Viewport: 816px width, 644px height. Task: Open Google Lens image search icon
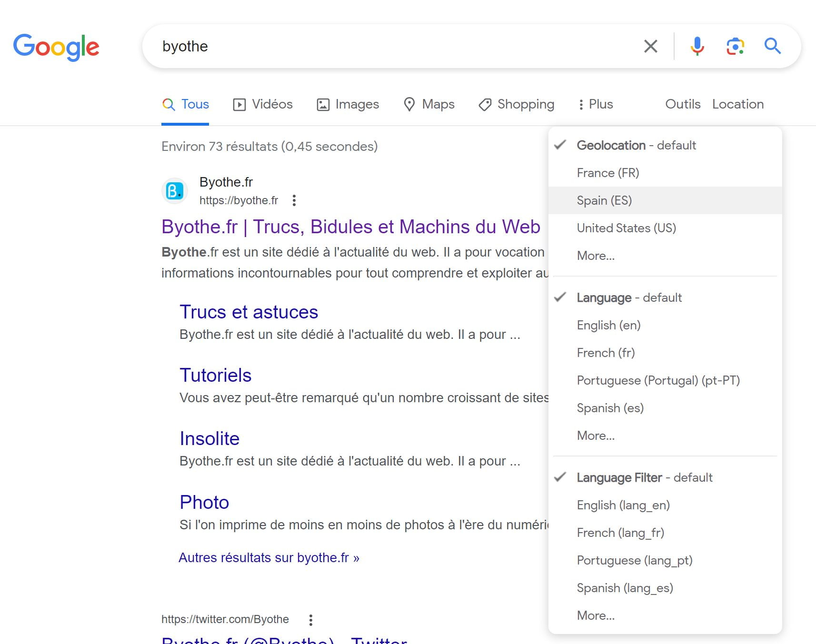(x=736, y=46)
